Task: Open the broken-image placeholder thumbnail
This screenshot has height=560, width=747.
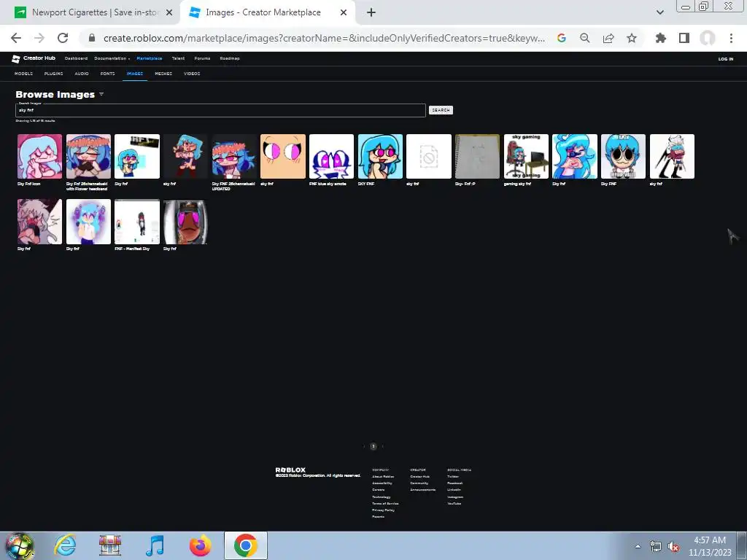Action: click(x=429, y=156)
